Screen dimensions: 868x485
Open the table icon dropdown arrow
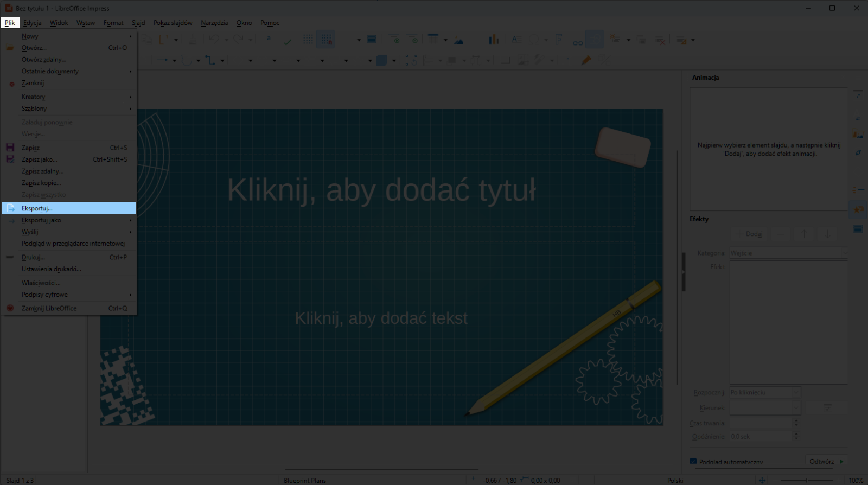coord(445,40)
